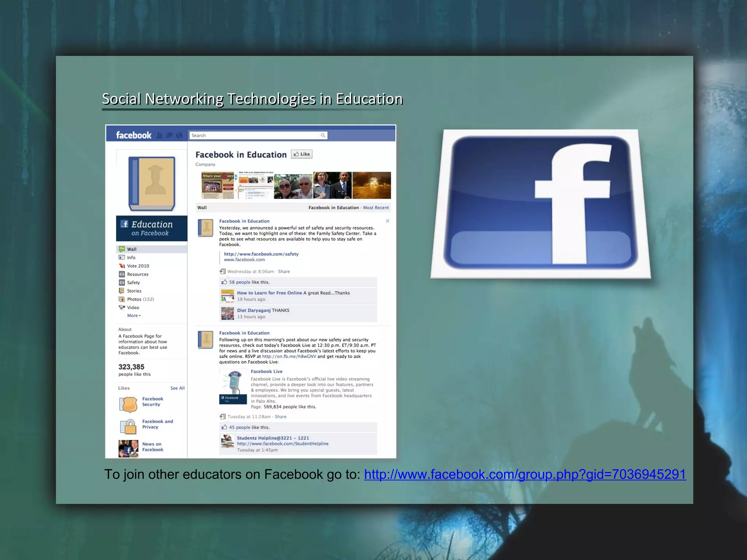Click the Vote 2010 flag icon

click(122, 266)
